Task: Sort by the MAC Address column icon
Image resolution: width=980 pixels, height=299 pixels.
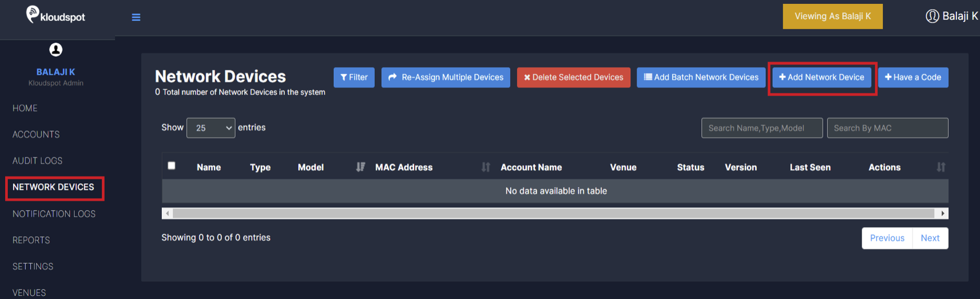Action: click(486, 167)
